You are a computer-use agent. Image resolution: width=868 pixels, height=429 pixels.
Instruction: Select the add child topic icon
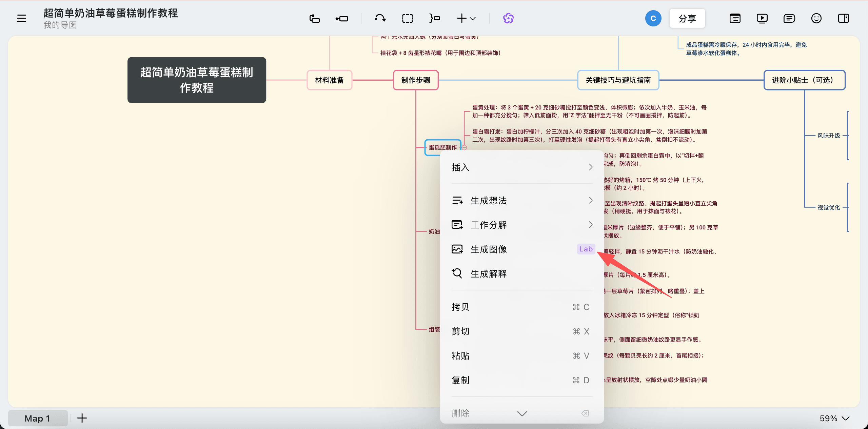342,18
